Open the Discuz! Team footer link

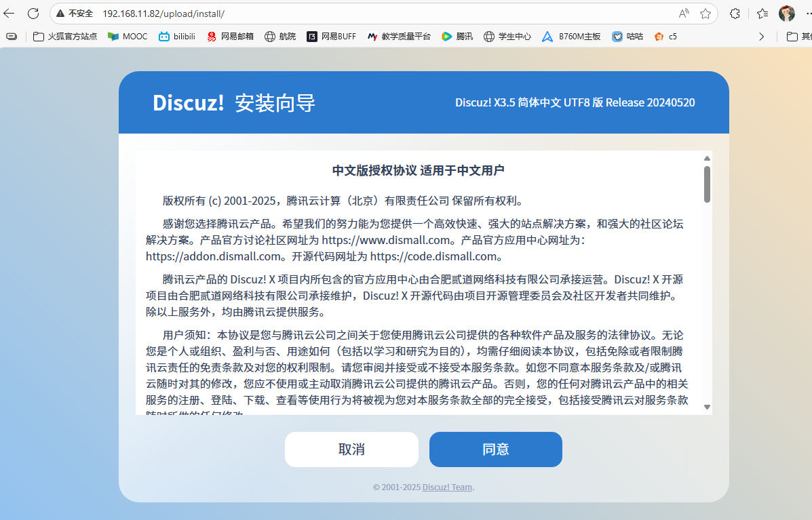448,487
